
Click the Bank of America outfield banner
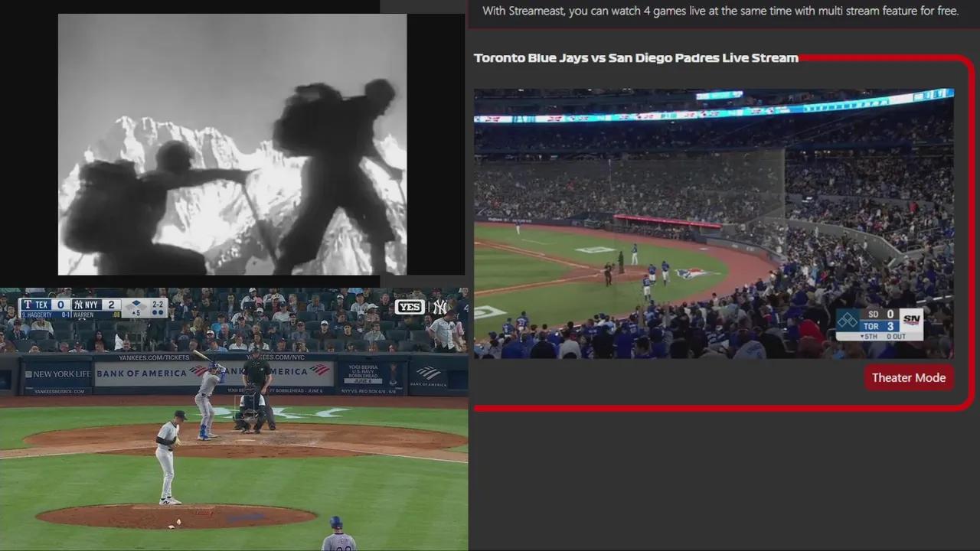[213, 373]
